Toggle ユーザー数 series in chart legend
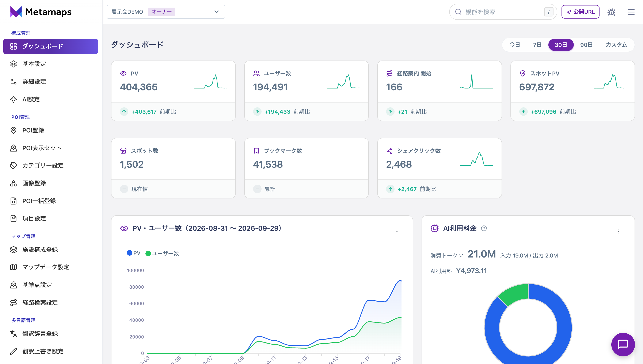 click(x=162, y=253)
